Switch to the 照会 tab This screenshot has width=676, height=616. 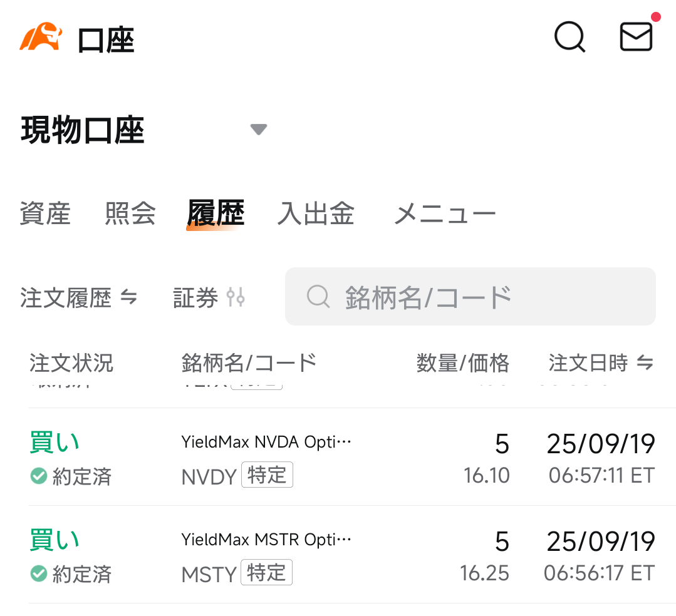pos(130,214)
